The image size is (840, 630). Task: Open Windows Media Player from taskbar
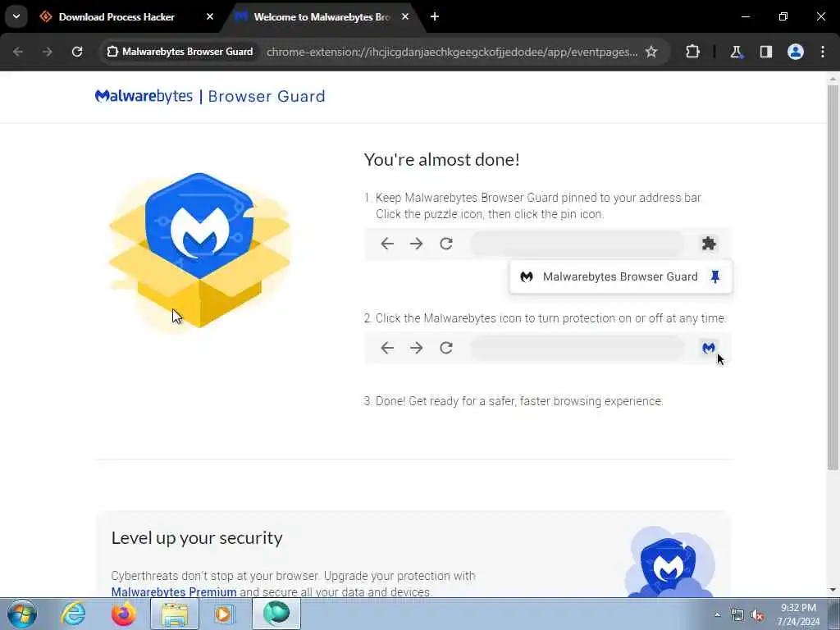pos(224,614)
